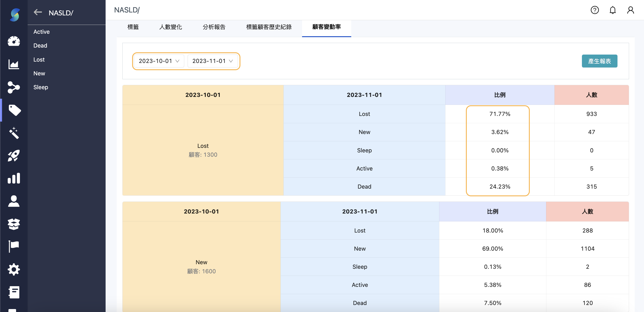Click the magic wand icon
Screen dimensions: 644x312
point(14,133)
